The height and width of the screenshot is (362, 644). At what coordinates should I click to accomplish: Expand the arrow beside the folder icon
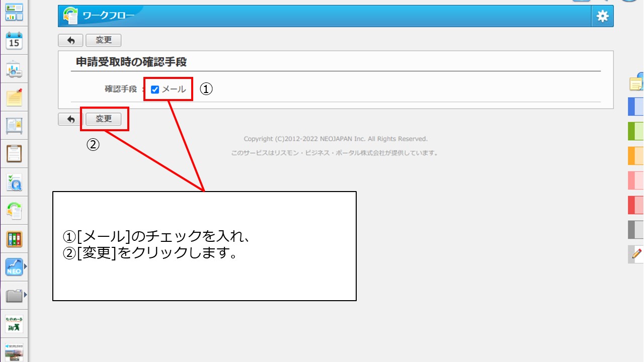point(25,295)
